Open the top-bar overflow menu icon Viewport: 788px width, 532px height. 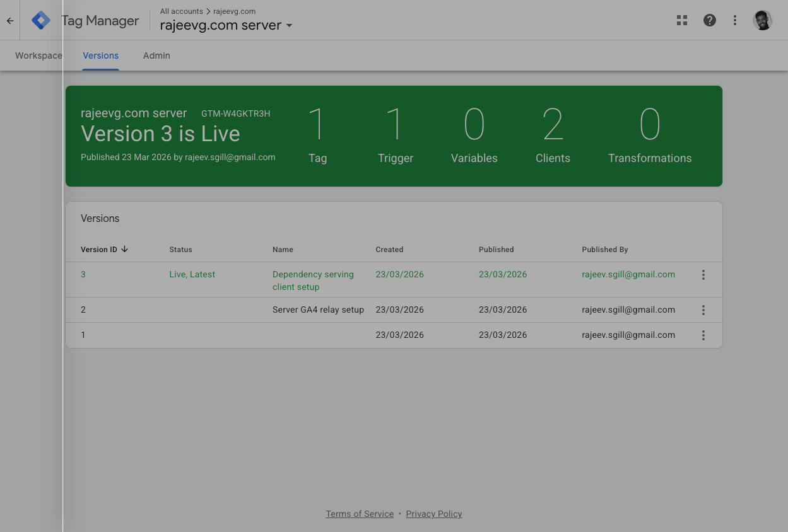click(734, 20)
